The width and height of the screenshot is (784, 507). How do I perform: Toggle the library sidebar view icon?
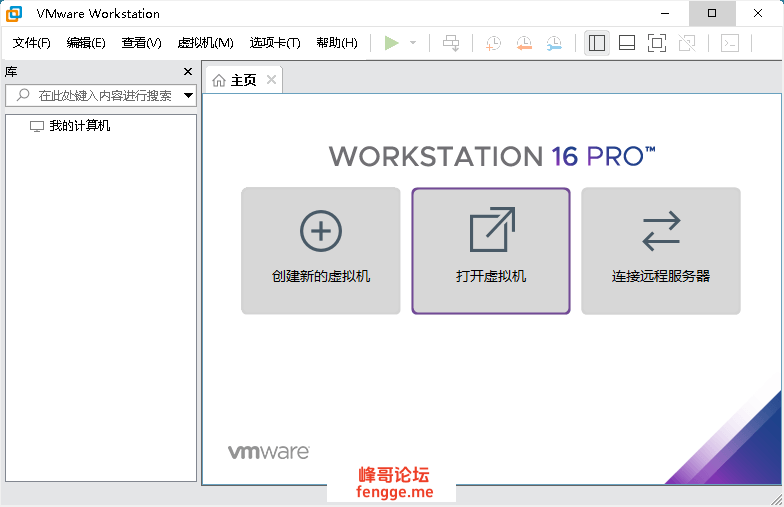coord(596,43)
